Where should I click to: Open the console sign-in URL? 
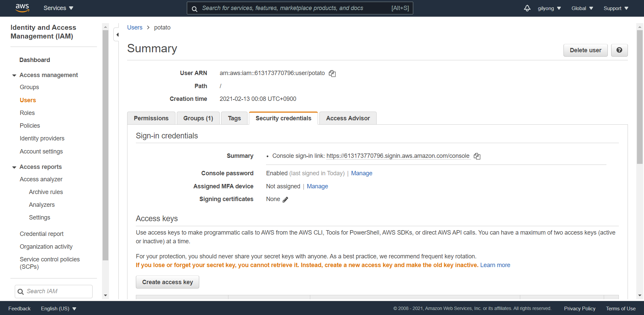398,156
